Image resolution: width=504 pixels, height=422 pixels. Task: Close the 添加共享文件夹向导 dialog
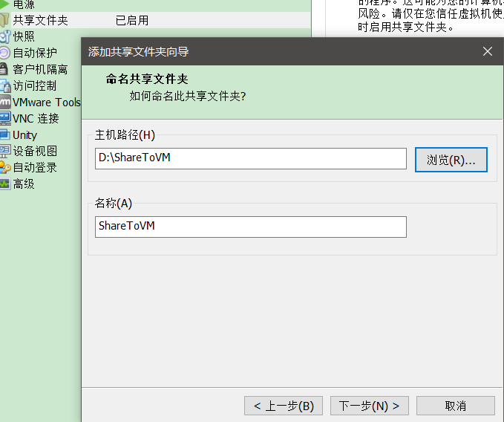(x=488, y=51)
